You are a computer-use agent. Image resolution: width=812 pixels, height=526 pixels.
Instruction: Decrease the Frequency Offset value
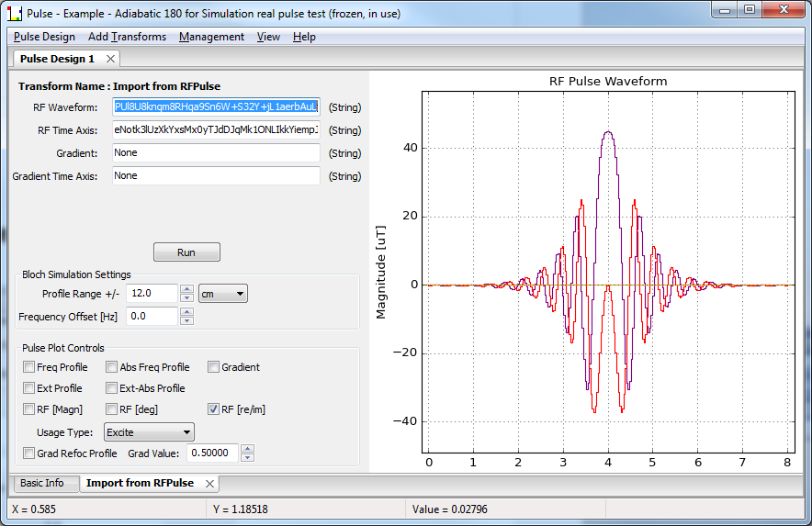187,320
